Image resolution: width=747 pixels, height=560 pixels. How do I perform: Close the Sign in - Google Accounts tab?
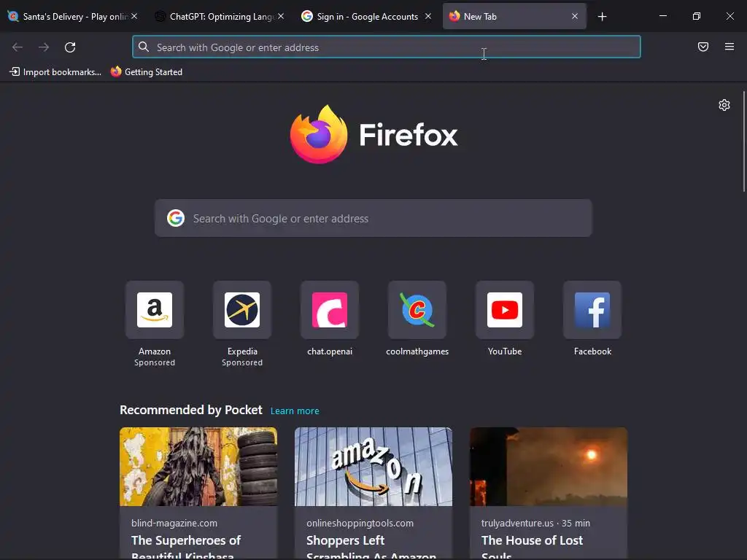coord(428,16)
